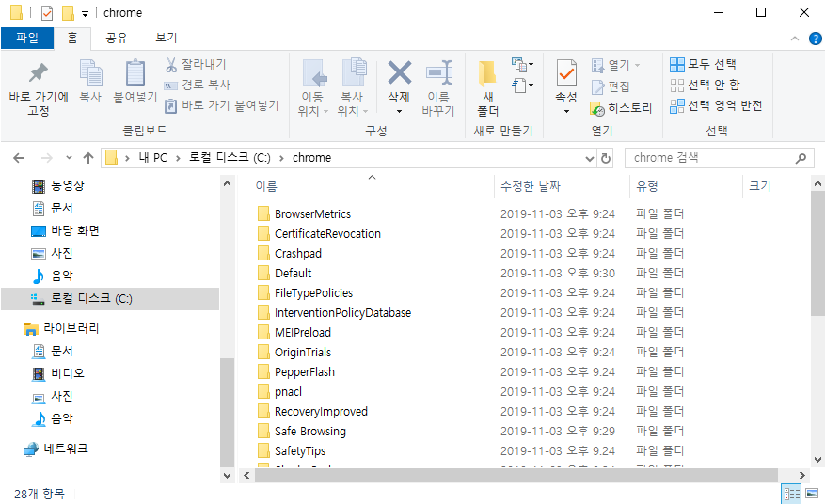Sort by the 이름 column header
This screenshot has width=825, height=504.
point(266,186)
